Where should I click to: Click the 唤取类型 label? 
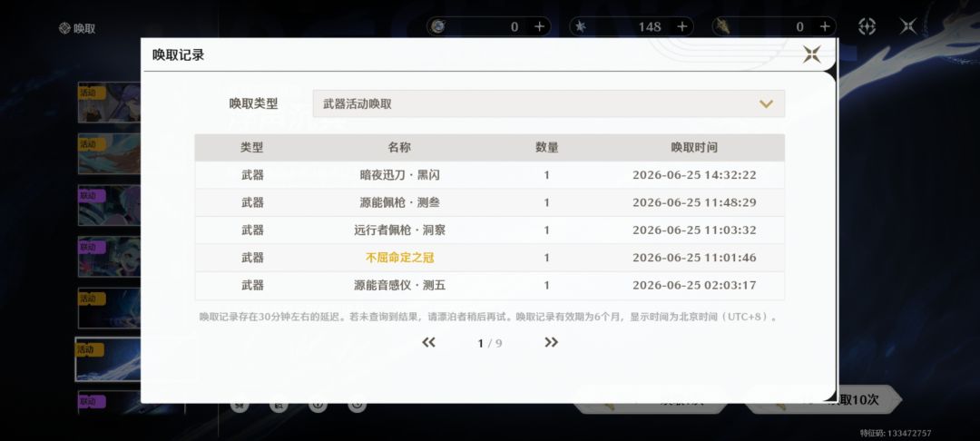tap(253, 103)
